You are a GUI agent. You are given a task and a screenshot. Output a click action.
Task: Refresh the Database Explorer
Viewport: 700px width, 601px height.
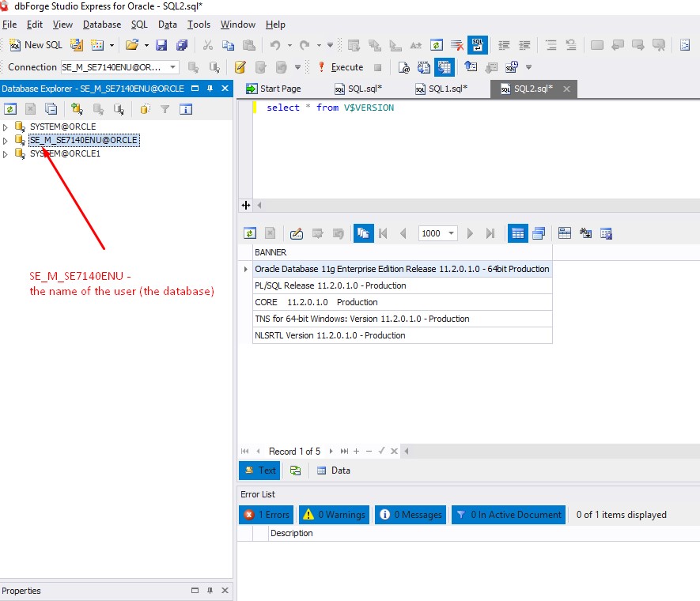(10, 109)
